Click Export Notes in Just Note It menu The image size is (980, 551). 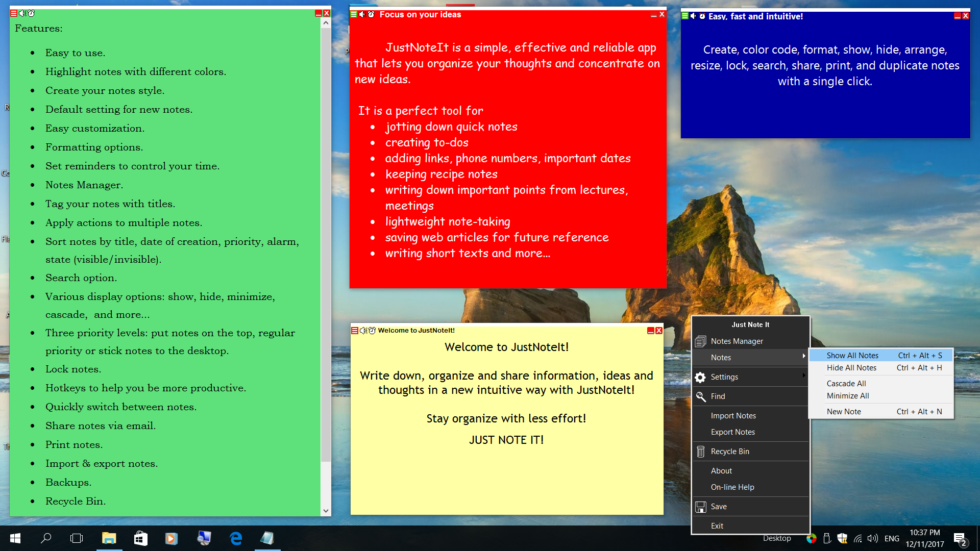(x=732, y=432)
